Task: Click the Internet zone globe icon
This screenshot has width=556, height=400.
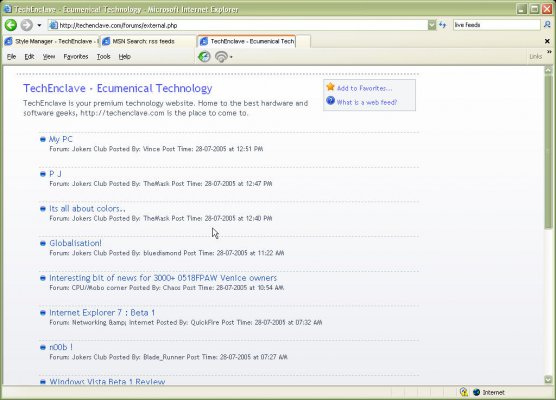Action: pyautogui.click(x=477, y=392)
